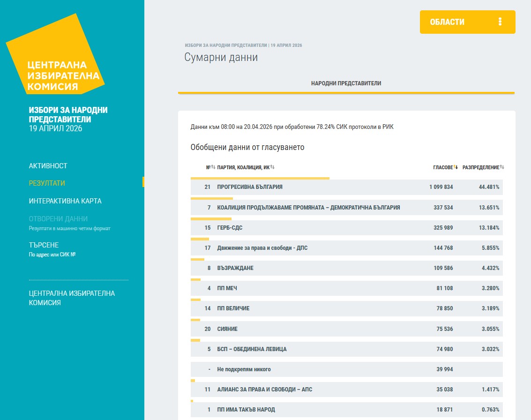
Task: Sort by РАЗПРЕДЕЛЕНИЕ column arrows icon
Action: tap(502, 167)
